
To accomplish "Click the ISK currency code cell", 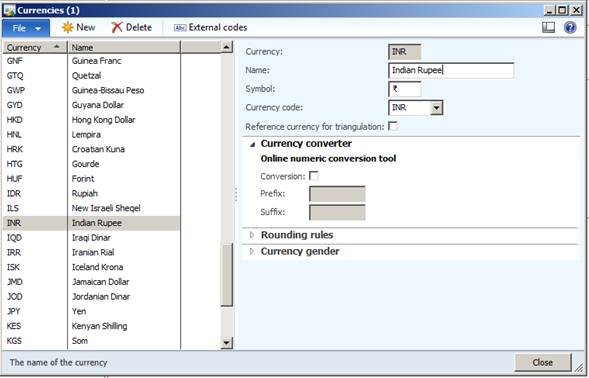I will click(x=35, y=267).
